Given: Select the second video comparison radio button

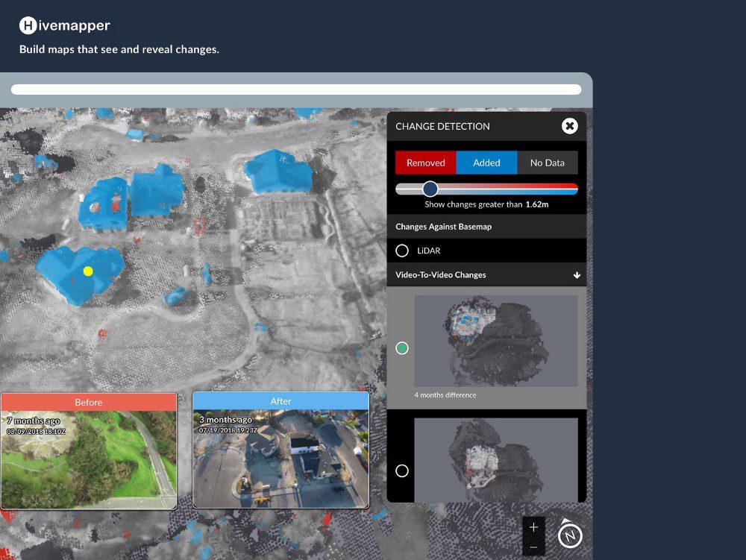Looking at the screenshot, I should point(402,471).
